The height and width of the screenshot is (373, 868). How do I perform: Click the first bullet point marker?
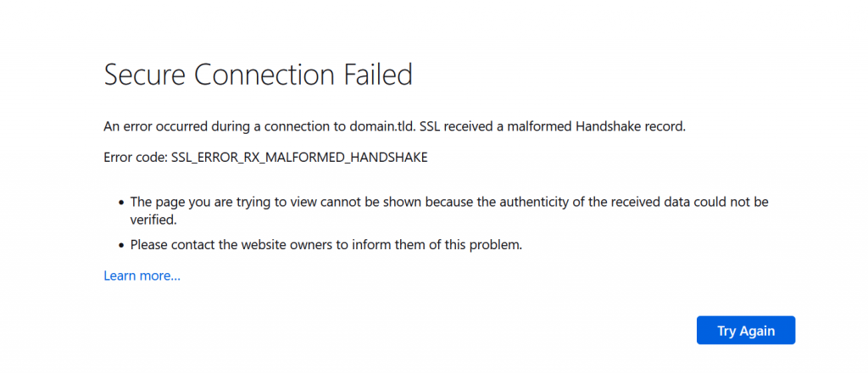click(120, 203)
